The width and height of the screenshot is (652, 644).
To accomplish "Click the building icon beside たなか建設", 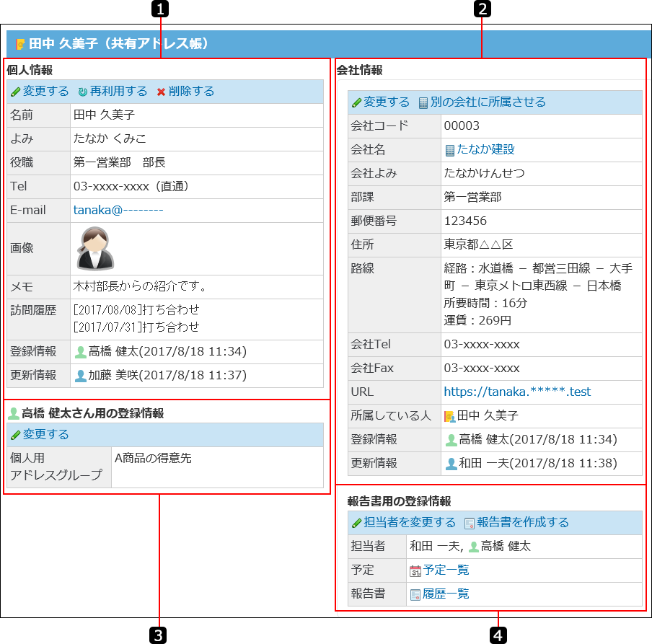I will (450, 150).
